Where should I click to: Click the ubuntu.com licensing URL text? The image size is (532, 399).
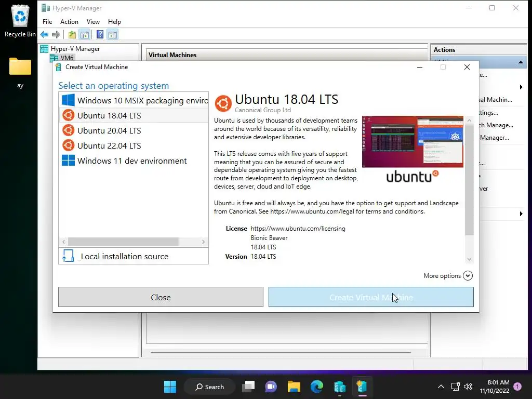[298, 229]
